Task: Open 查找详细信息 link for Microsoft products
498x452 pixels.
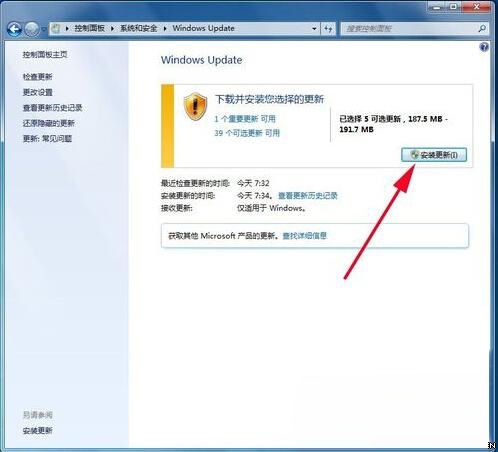Action: click(x=305, y=236)
